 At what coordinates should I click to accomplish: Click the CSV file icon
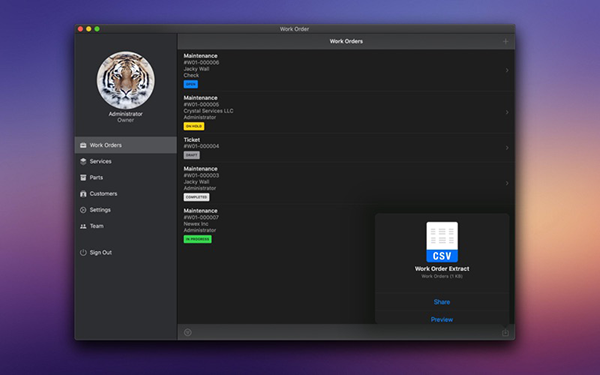(x=442, y=242)
